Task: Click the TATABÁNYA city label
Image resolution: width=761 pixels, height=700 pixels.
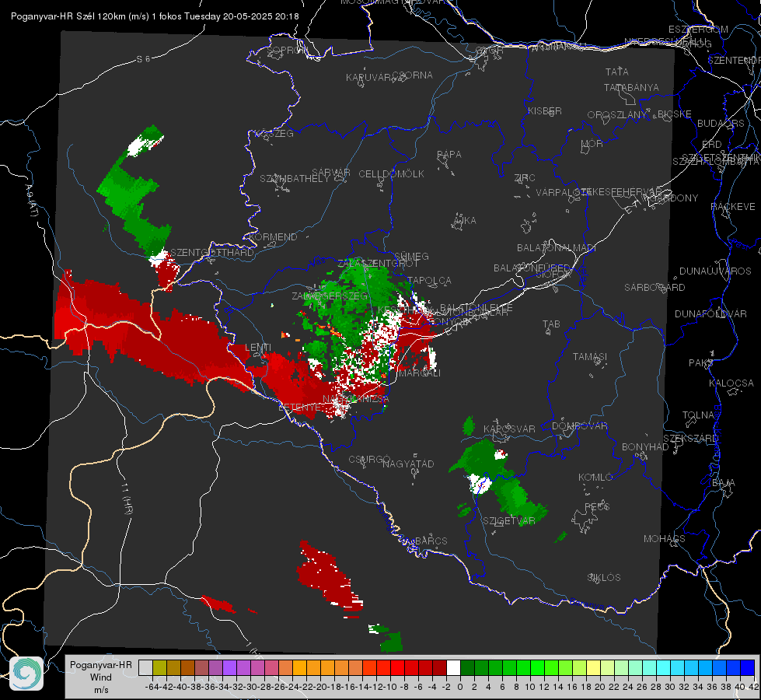Action: point(631,87)
